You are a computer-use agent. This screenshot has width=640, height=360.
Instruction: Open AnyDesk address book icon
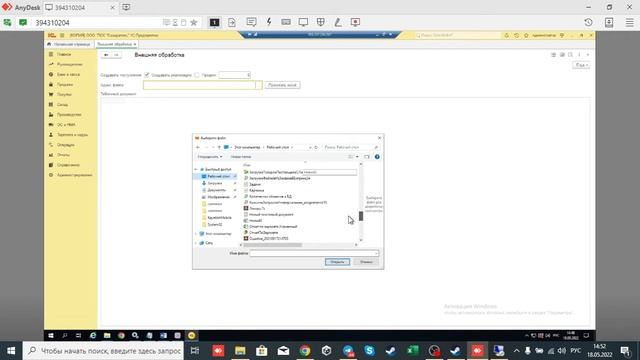tap(609, 22)
